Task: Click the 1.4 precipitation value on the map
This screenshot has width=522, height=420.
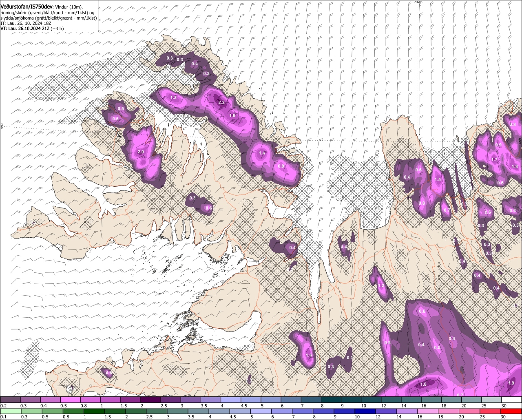Action: [262, 153]
